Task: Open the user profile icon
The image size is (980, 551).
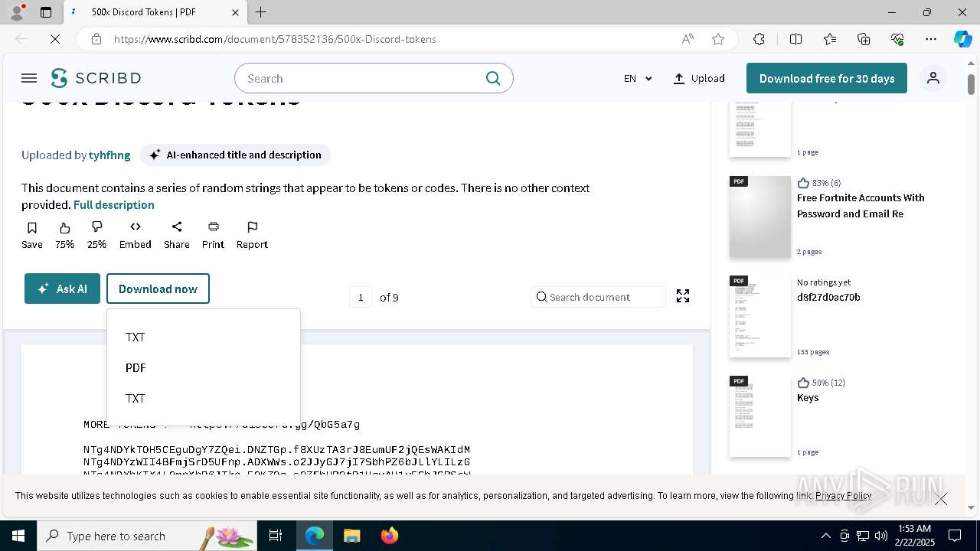Action: (x=933, y=78)
